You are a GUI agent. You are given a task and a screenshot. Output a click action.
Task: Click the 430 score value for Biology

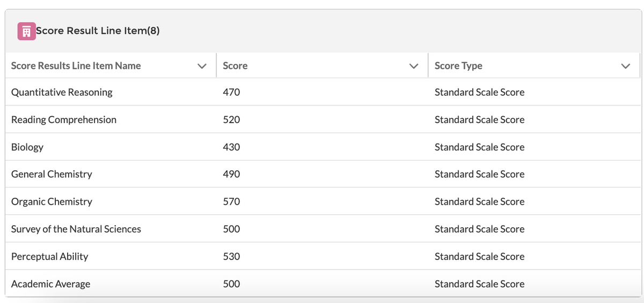coord(231,147)
